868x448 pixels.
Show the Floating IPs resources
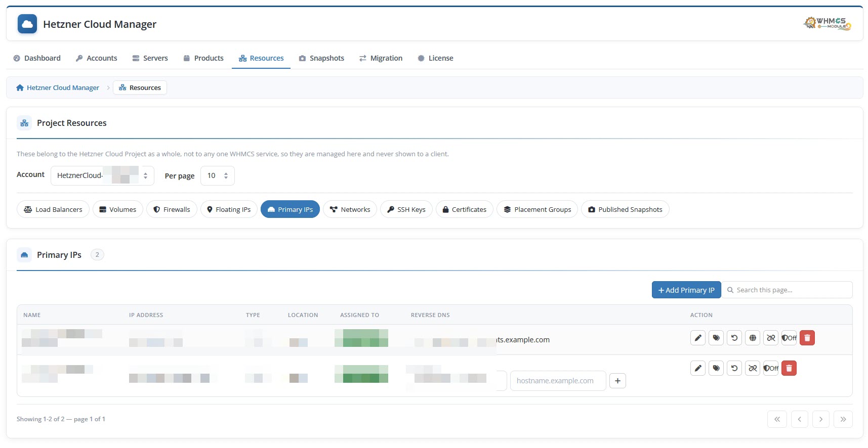(x=229, y=209)
